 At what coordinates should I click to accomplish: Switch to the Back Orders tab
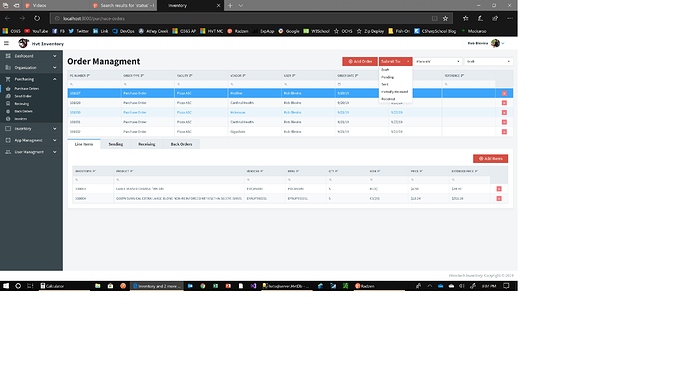point(181,144)
